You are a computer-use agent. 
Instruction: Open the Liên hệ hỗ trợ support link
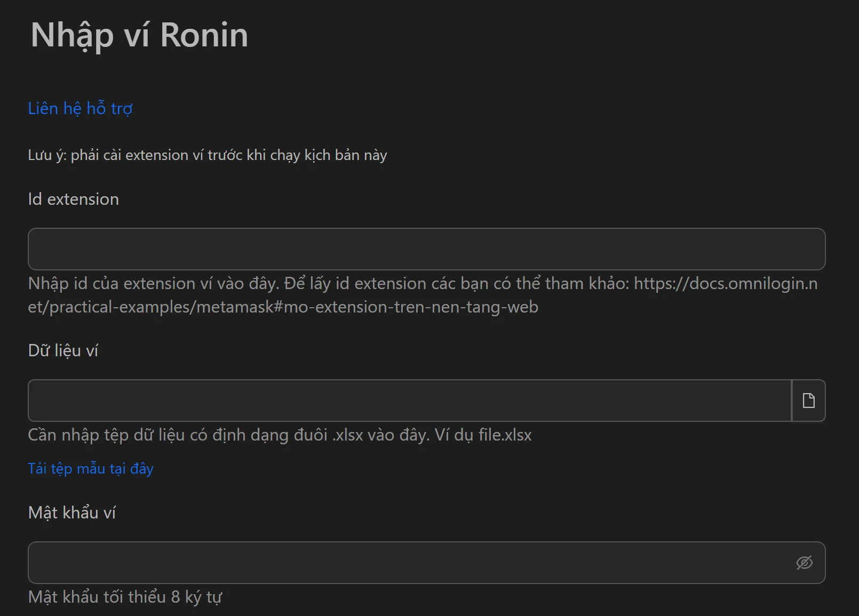pyautogui.click(x=81, y=108)
